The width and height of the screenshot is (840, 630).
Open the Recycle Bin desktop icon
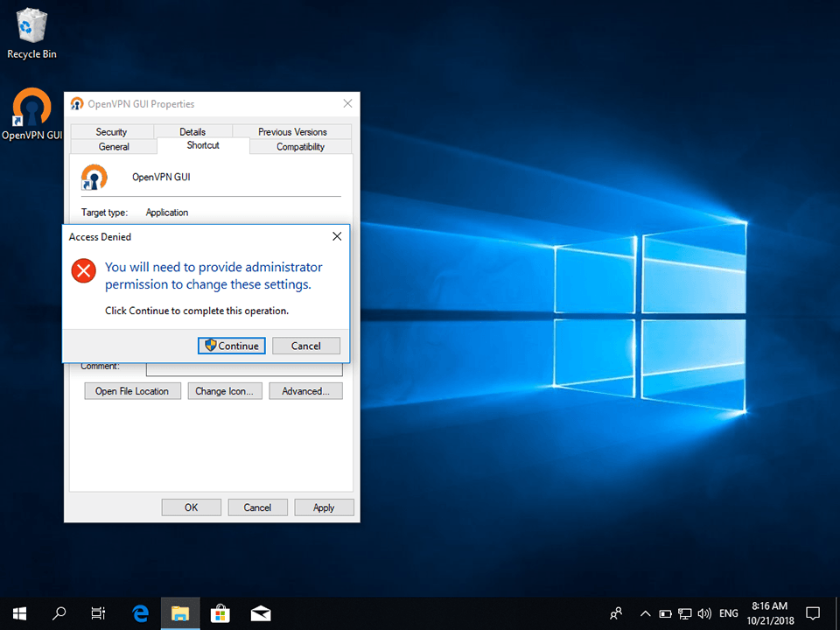coord(31,33)
